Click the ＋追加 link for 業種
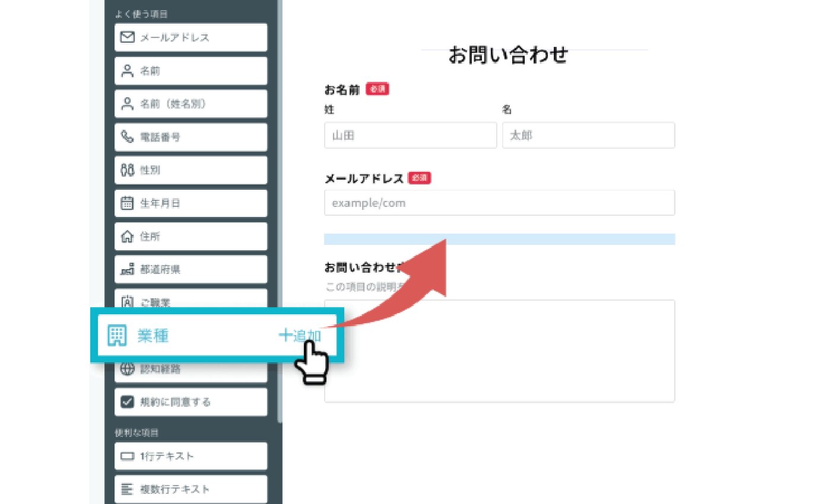The height and width of the screenshot is (504, 825). coord(300,336)
